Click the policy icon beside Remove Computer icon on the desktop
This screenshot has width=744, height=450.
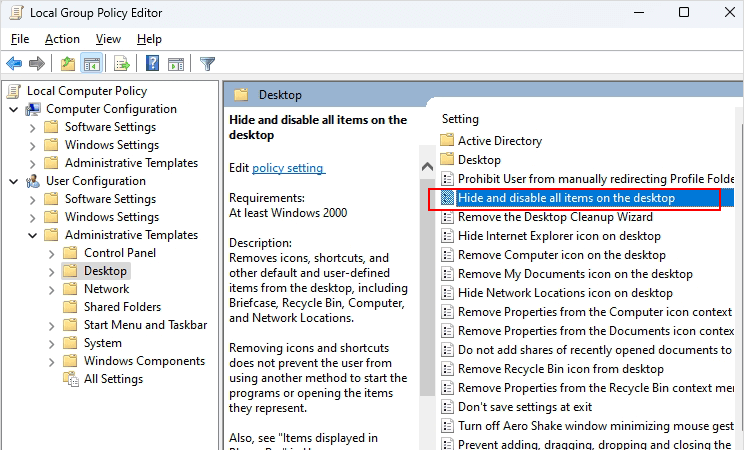click(447, 255)
